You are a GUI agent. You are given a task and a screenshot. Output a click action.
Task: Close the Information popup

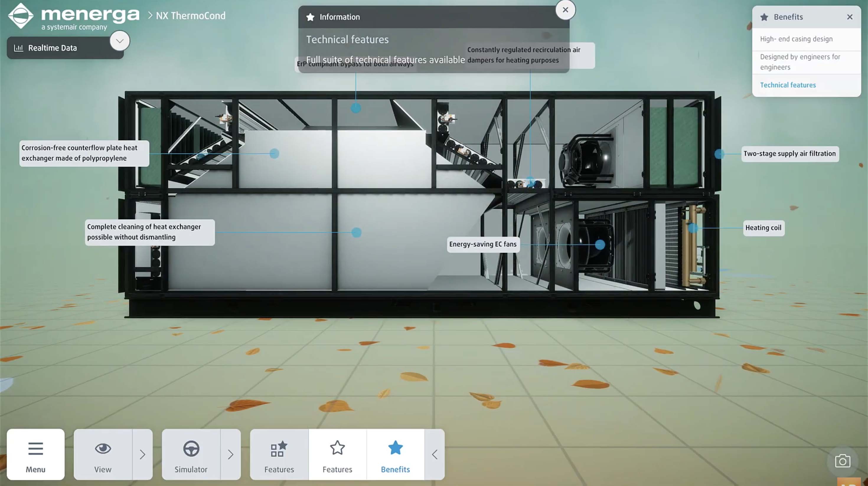pos(565,10)
